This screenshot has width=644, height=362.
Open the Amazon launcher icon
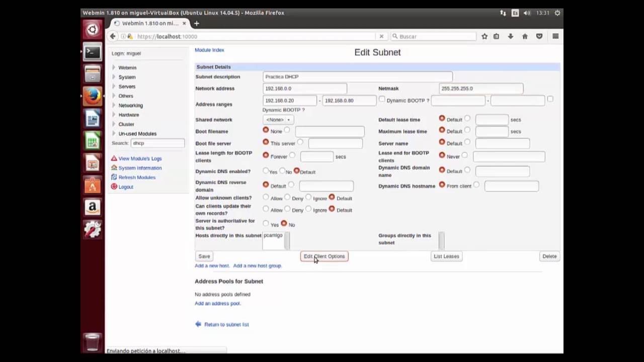[93, 207]
